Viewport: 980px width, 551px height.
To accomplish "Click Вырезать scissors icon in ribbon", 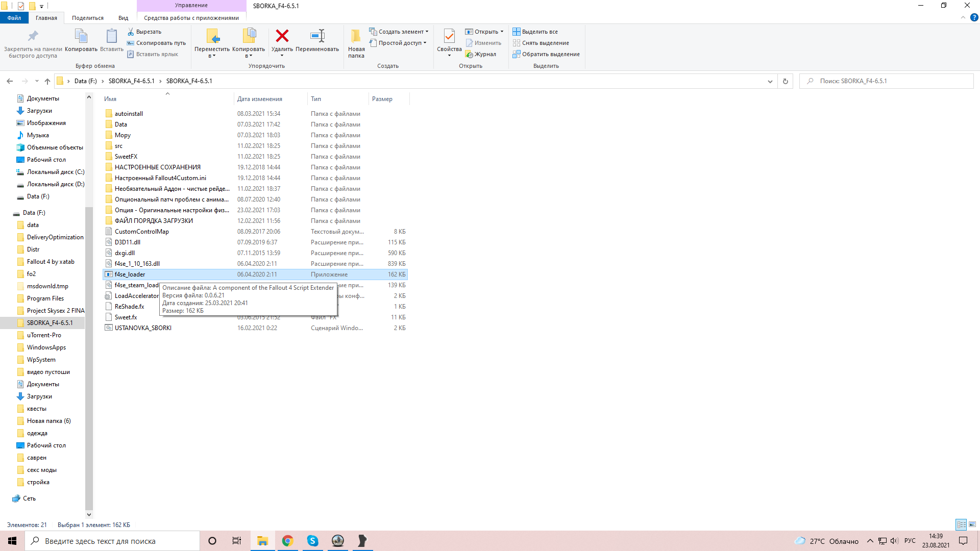I will (x=131, y=32).
